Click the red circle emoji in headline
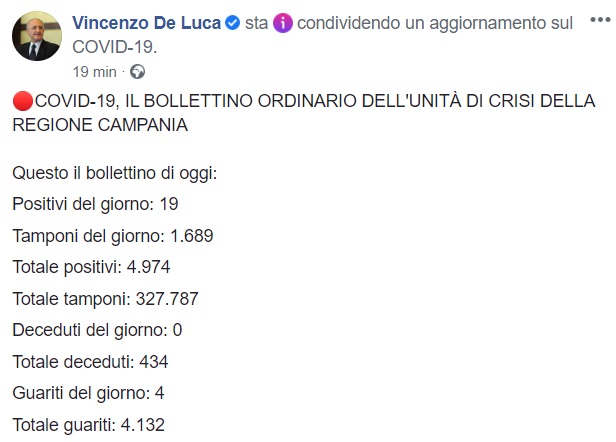This screenshot has width=616, height=442. tap(23, 101)
